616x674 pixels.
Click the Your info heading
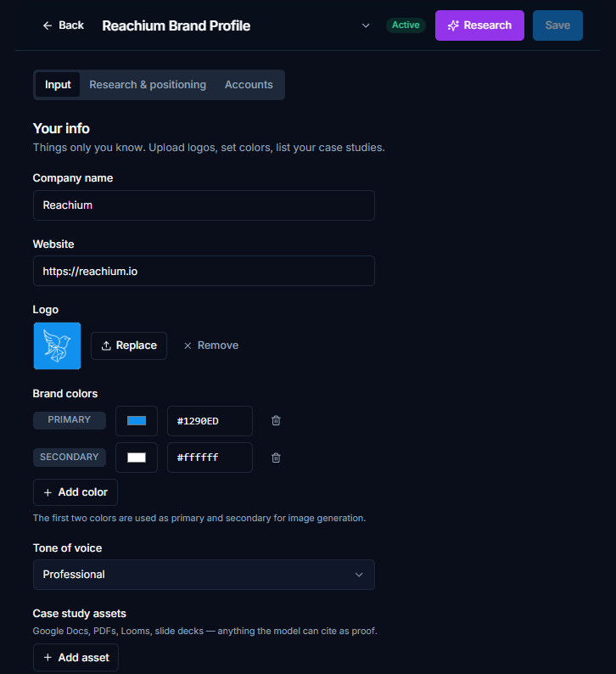61,128
